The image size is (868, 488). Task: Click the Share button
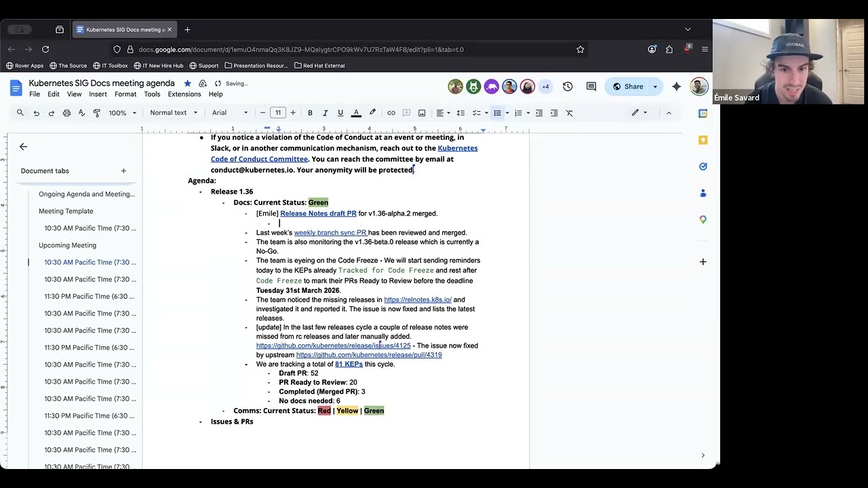628,86
